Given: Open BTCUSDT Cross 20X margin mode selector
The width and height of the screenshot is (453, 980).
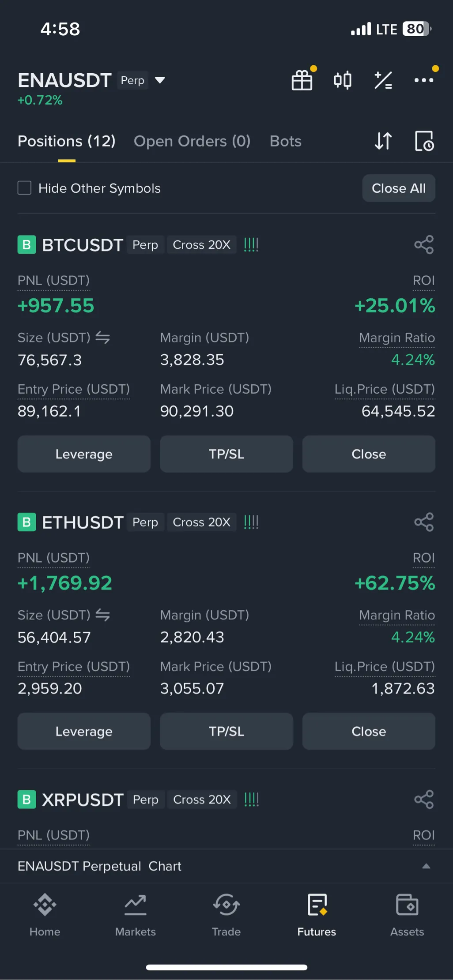Looking at the screenshot, I should (x=201, y=245).
